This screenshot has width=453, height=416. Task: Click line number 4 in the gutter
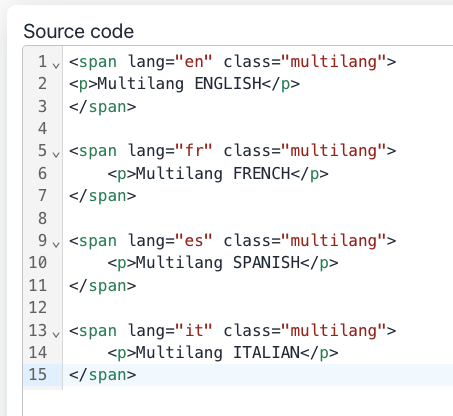[x=42, y=129]
